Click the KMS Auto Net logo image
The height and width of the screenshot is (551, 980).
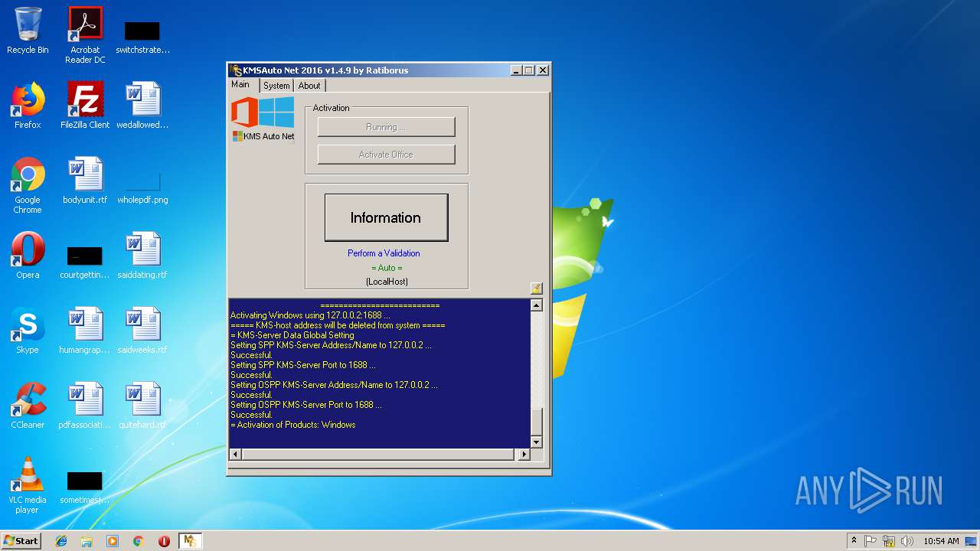coord(263,119)
